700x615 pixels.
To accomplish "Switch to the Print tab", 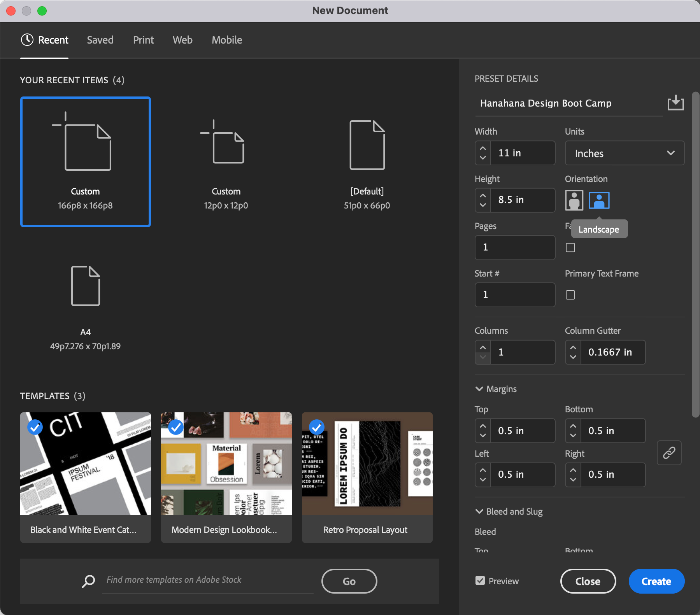I will [x=143, y=40].
